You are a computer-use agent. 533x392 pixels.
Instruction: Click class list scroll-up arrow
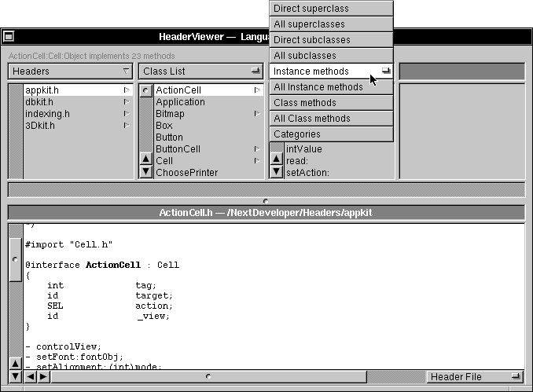coord(145,159)
